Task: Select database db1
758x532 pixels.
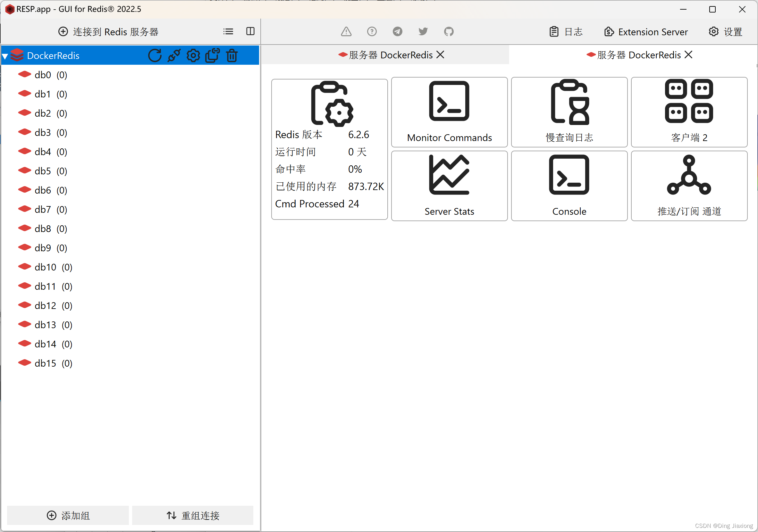Action: [130, 94]
